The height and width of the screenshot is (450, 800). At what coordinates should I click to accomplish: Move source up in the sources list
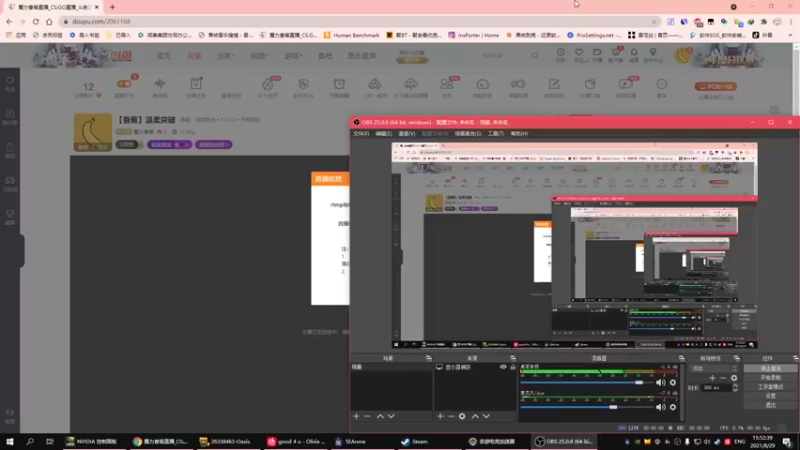point(475,416)
